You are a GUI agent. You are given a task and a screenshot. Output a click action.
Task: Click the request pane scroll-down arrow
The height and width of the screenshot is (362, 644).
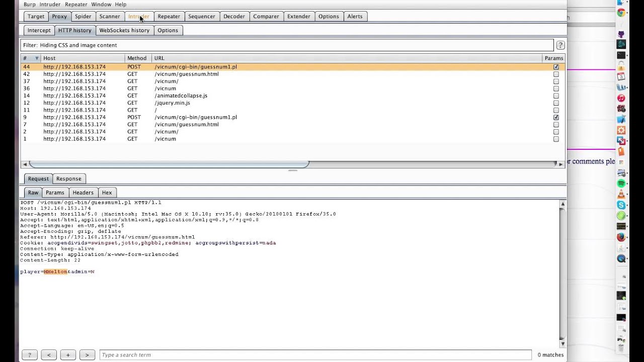tap(562, 344)
